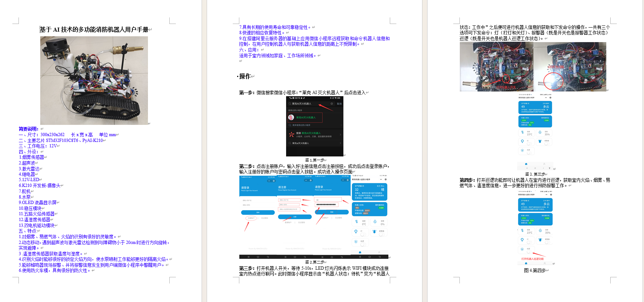
Task: Click the 简要说明: heading
Action: [29, 129]
